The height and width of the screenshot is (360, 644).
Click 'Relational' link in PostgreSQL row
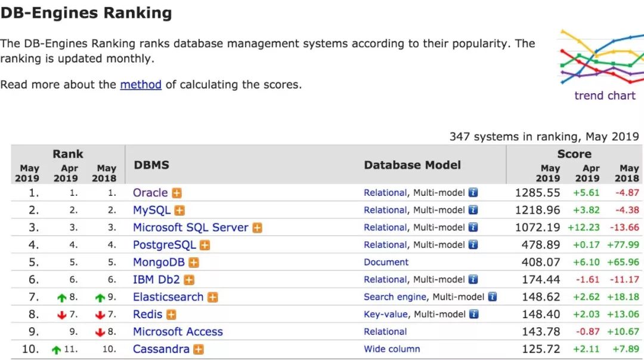click(385, 244)
